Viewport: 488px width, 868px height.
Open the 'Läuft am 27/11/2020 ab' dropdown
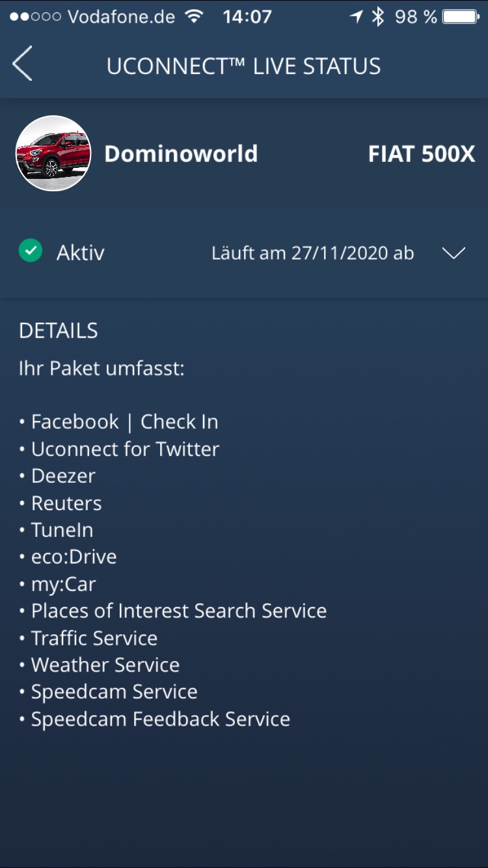tap(312, 253)
